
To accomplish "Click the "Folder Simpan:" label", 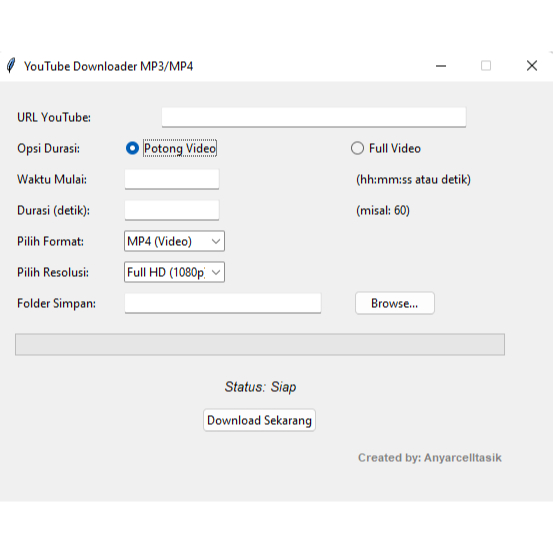I will [x=56, y=304].
